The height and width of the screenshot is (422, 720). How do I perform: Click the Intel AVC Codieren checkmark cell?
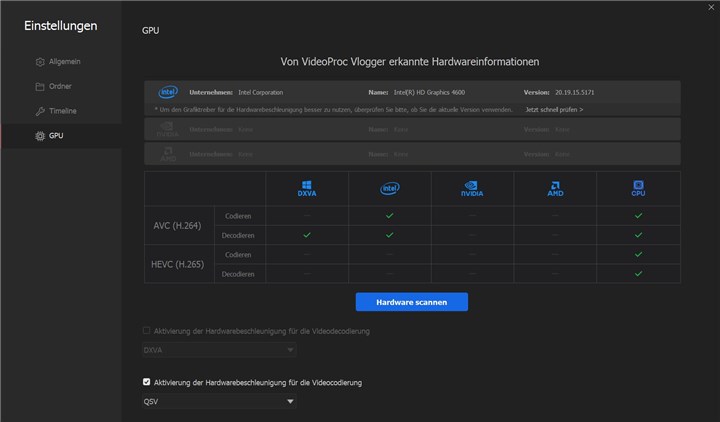click(389, 215)
